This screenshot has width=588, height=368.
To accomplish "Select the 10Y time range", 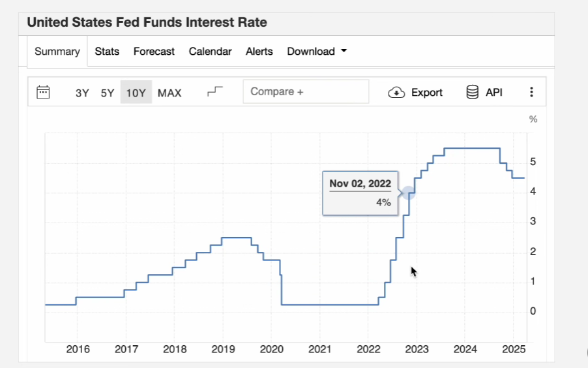I will tap(136, 92).
